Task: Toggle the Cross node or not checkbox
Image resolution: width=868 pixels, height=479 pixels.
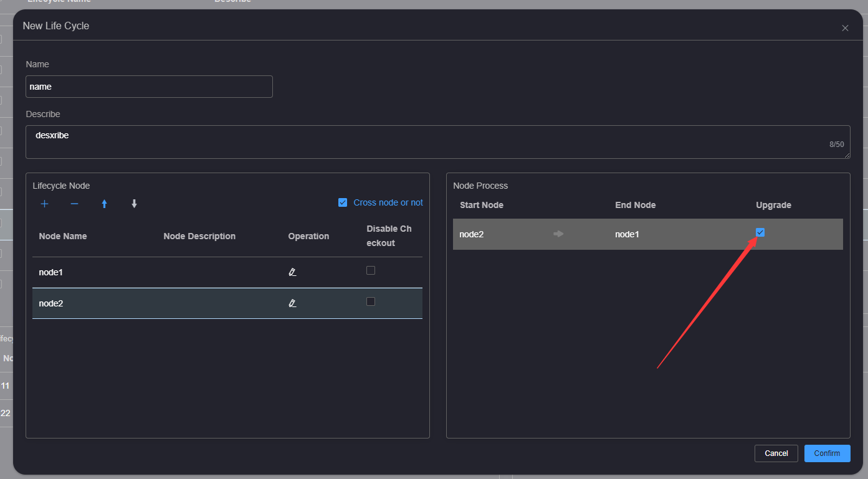Action: point(343,202)
